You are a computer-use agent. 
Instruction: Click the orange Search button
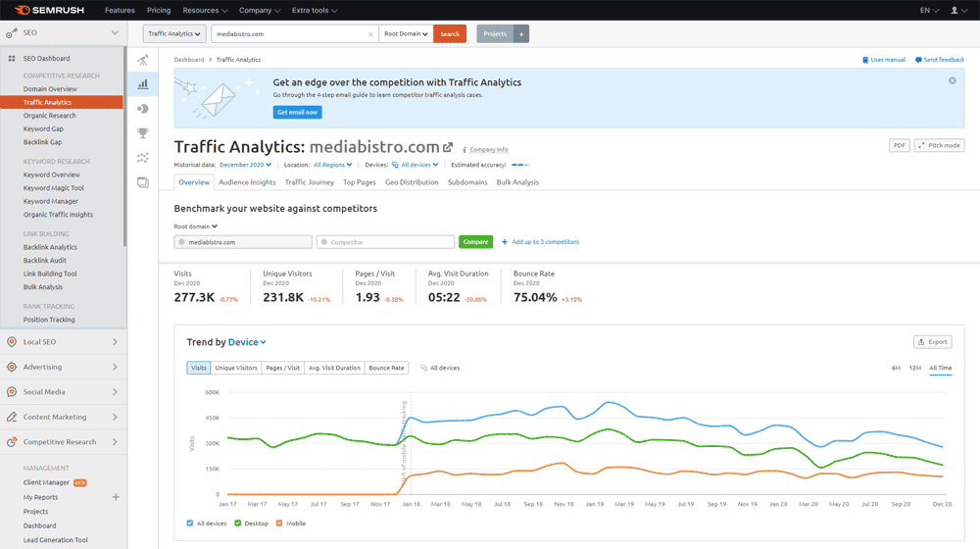tap(450, 33)
